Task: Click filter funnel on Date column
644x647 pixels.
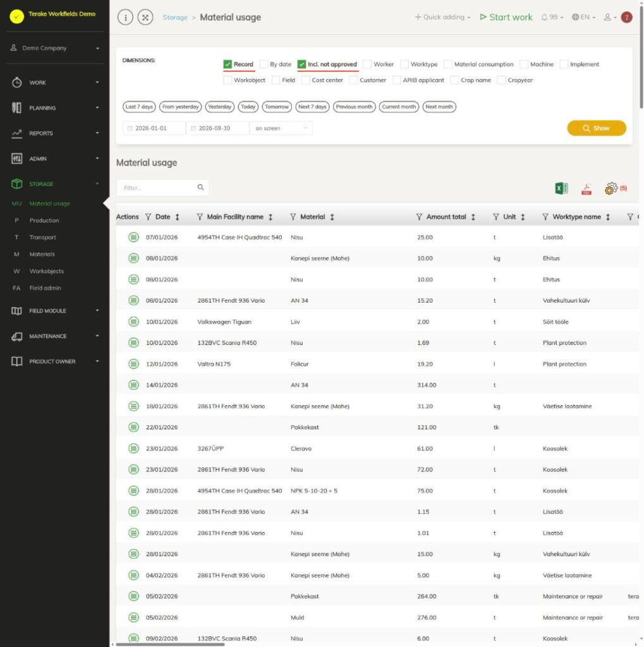Action: [x=149, y=217]
